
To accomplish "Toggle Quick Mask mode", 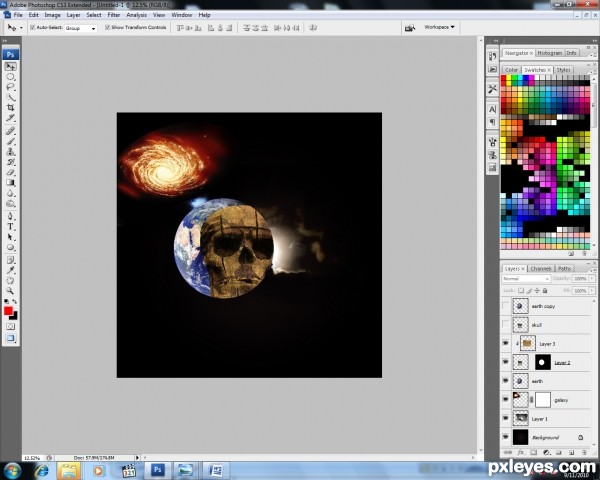I will tap(10, 327).
